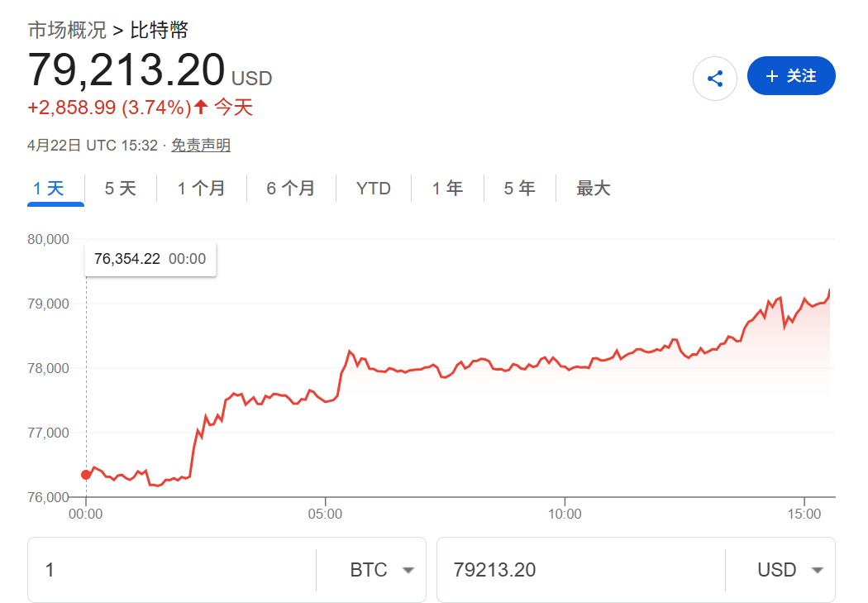Click the USD value input field
This screenshot has width=868, height=603.
pyautogui.click(x=579, y=570)
